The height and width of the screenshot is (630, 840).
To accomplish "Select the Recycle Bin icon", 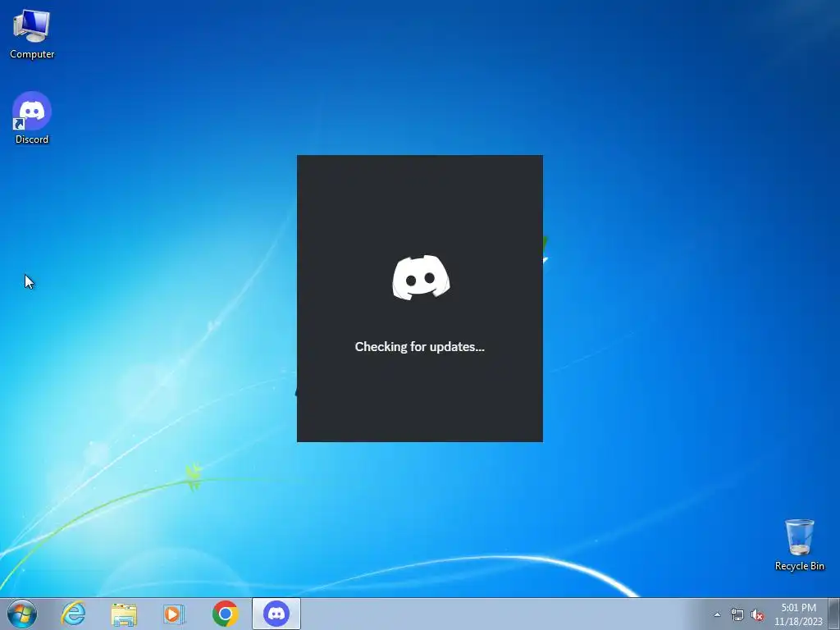I will pos(799,545).
